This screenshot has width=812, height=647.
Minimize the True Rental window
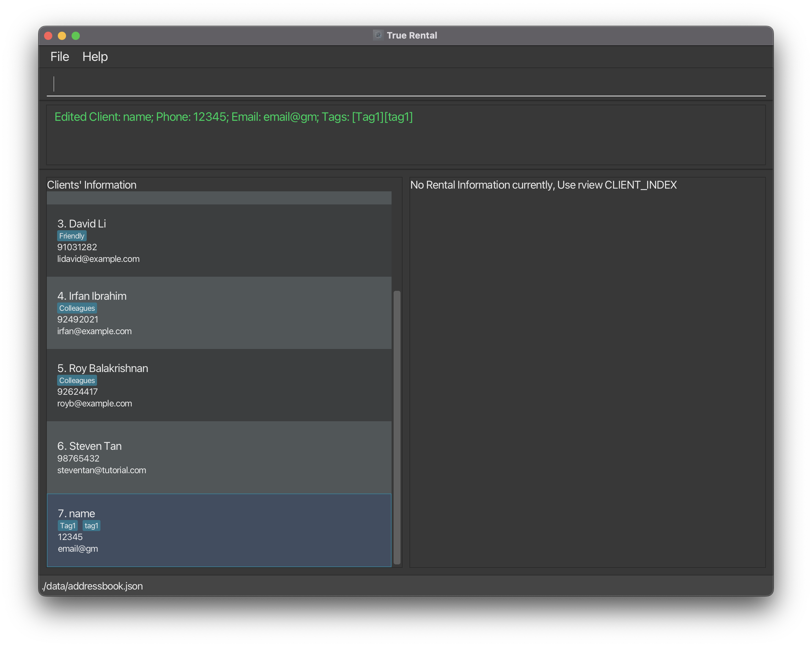coord(62,36)
